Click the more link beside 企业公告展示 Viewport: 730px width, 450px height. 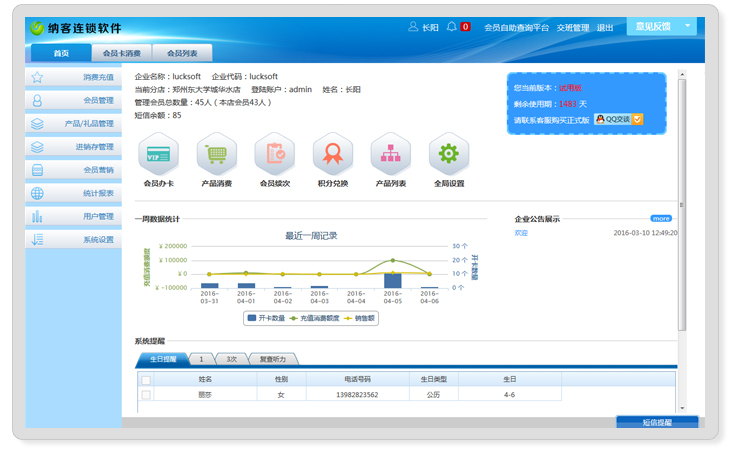pyautogui.click(x=661, y=218)
